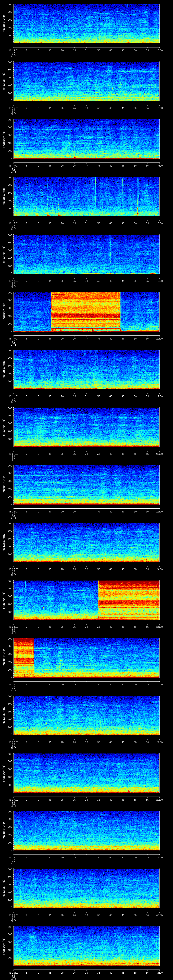Click the 26:00 end time label
Screen dimensions: 173x980
click(x=159, y=684)
